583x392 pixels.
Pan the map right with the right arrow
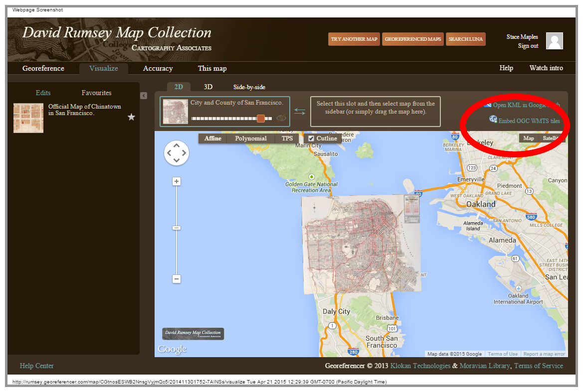pos(184,153)
